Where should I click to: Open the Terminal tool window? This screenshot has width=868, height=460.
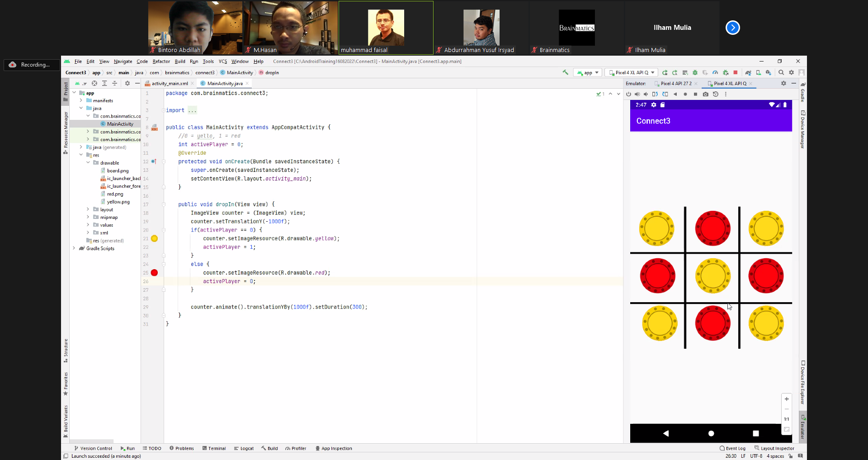pyautogui.click(x=214, y=448)
